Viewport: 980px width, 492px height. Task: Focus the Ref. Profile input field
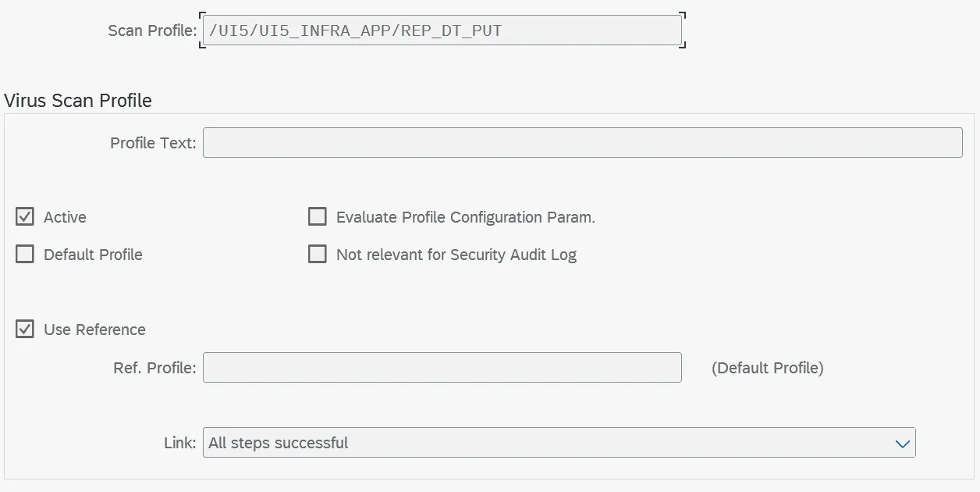pos(442,368)
